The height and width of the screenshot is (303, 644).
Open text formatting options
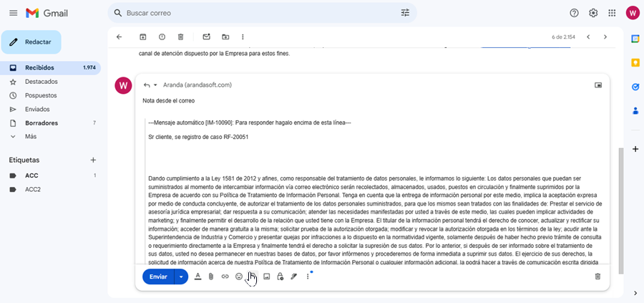[197, 276]
